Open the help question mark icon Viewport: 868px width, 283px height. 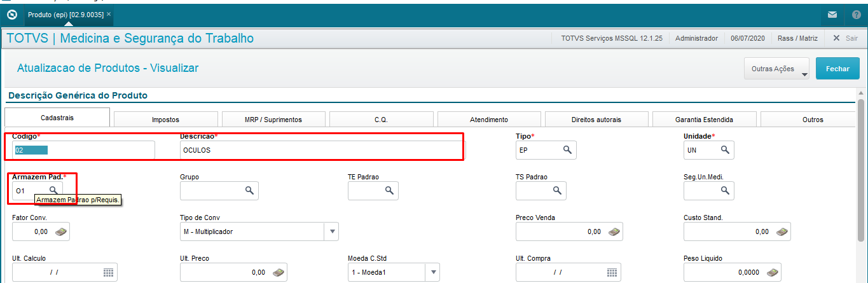(x=857, y=14)
